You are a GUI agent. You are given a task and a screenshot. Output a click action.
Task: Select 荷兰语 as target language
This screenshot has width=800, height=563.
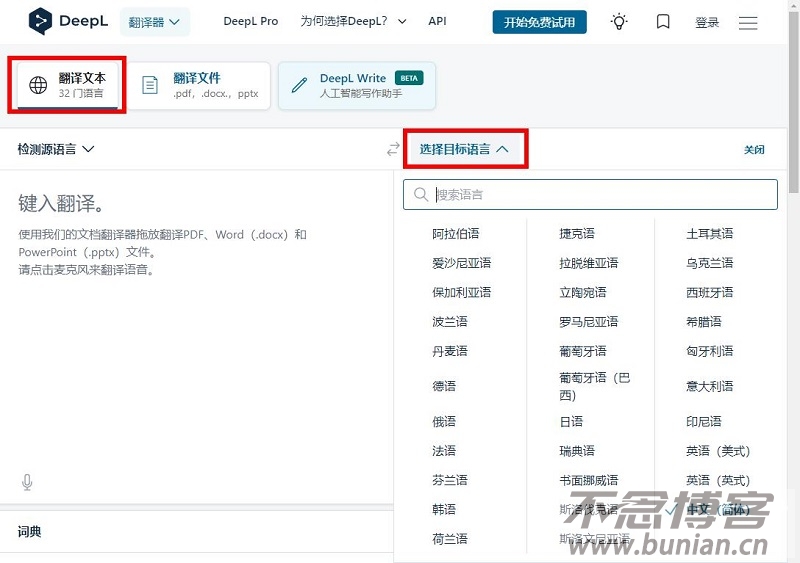[x=449, y=538]
